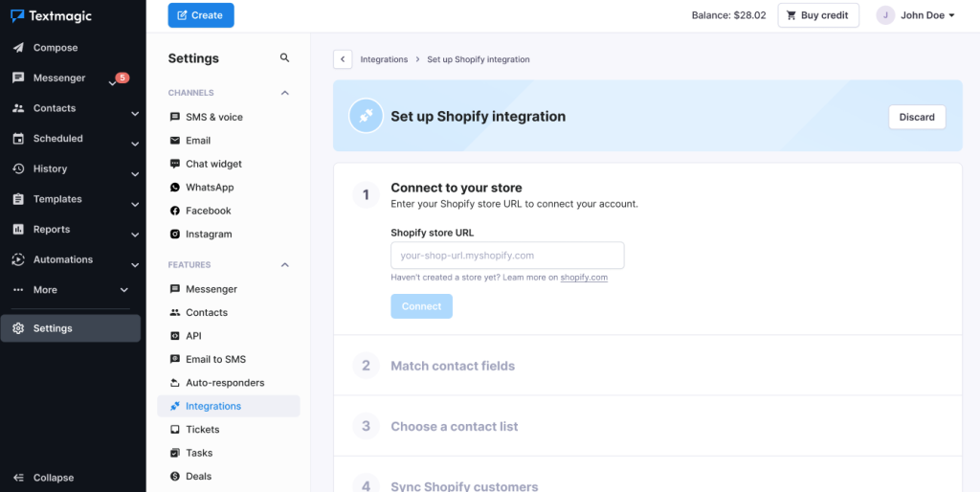Screen dimensions: 980x492
Task: Open the Facebook channel settings
Action: tap(208, 211)
